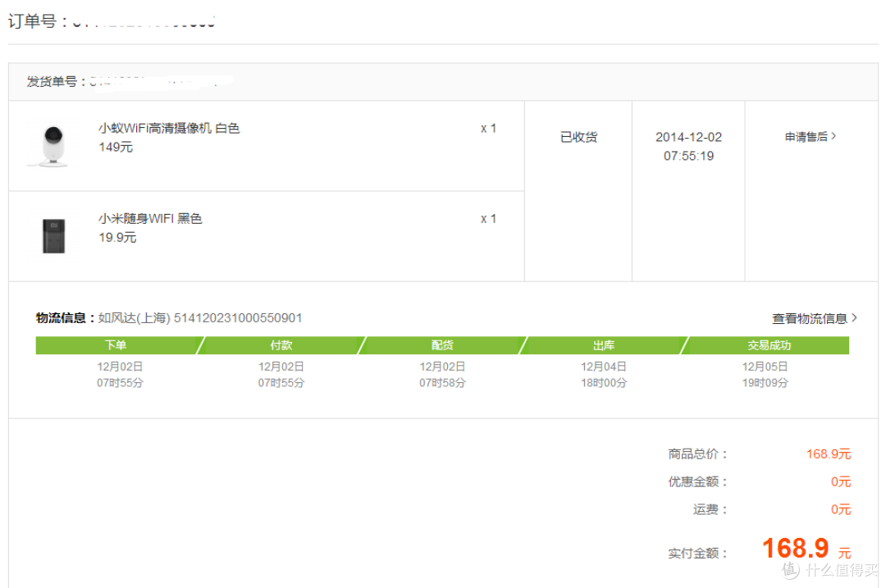886x588 pixels.
Task: Select the 12月05日 交易成功 date
Action: tap(765, 367)
